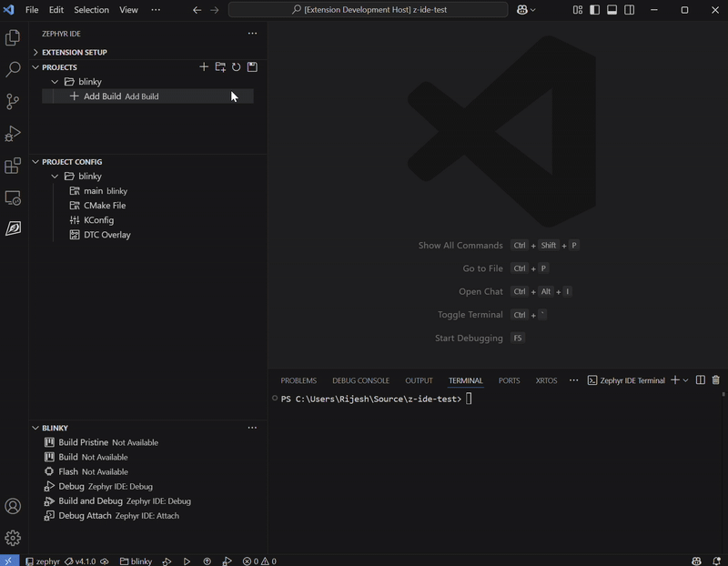Open the Selection menu

[92, 10]
